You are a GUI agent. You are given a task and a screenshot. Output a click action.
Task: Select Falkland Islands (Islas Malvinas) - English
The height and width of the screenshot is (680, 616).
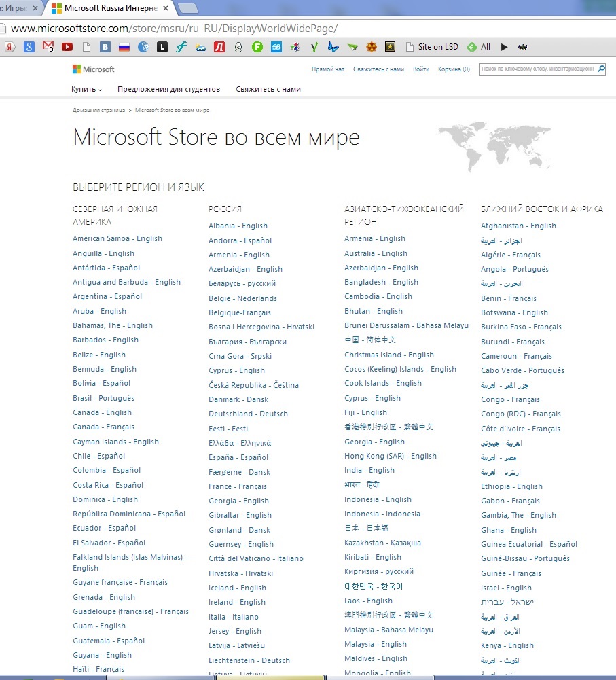130,562
